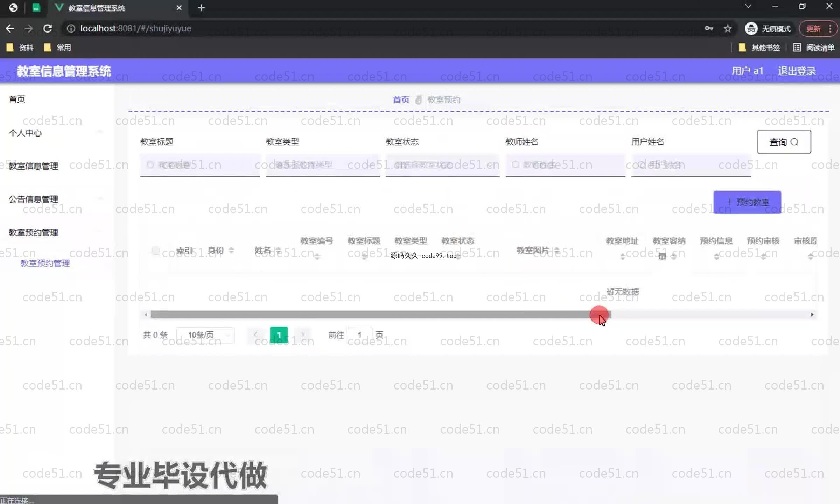Viewport: 840px width, 504px height.
Task: Expand 教室信息管理 in the sidebar
Action: 33,166
